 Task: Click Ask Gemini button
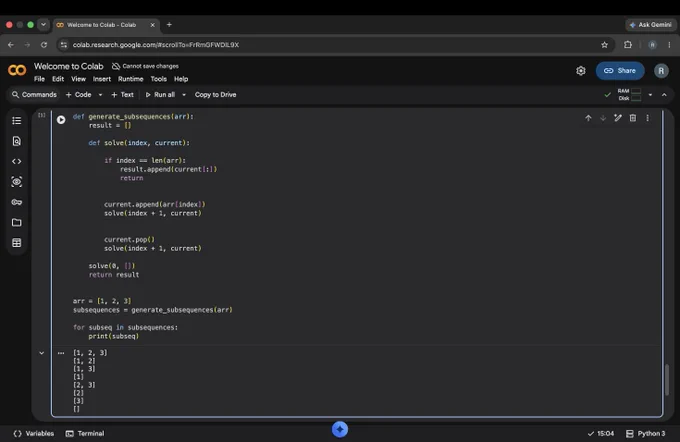point(651,25)
